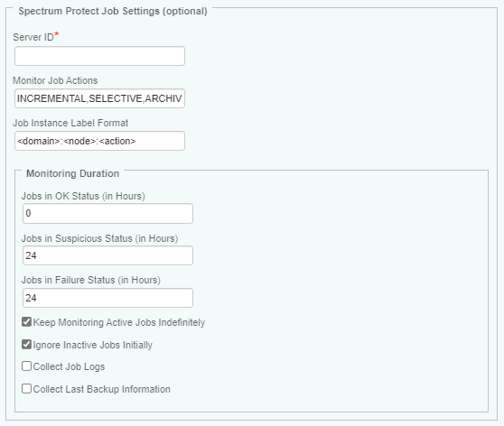Click the Server ID input field
Viewport: 504px width, 426px height.
pyautogui.click(x=99, y=56)
